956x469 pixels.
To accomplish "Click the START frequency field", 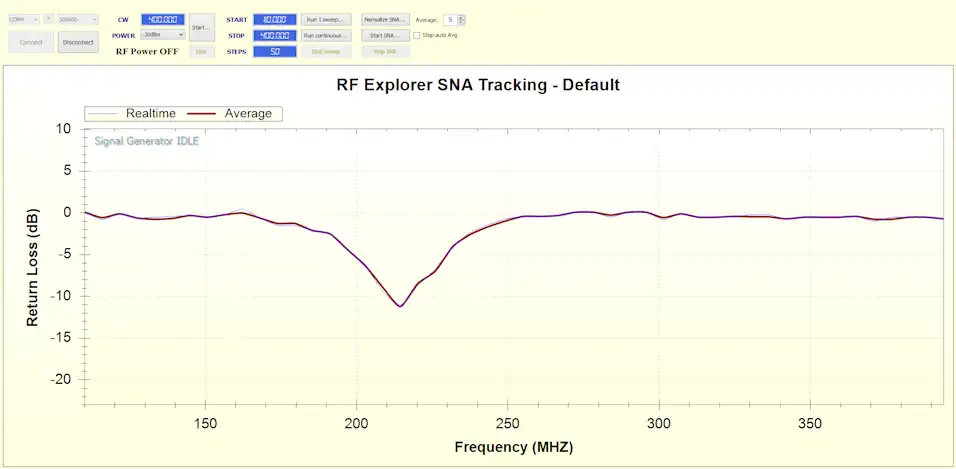I will [274, 19].
